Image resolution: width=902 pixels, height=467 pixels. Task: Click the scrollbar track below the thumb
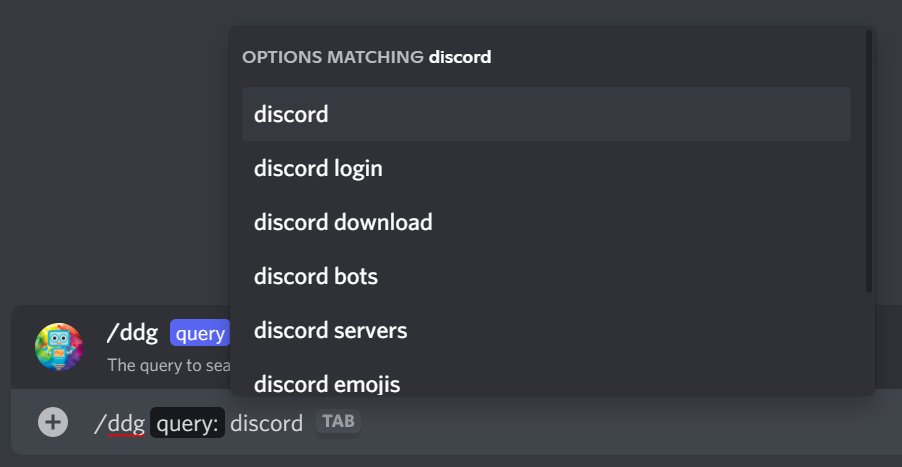click(868, 340)
